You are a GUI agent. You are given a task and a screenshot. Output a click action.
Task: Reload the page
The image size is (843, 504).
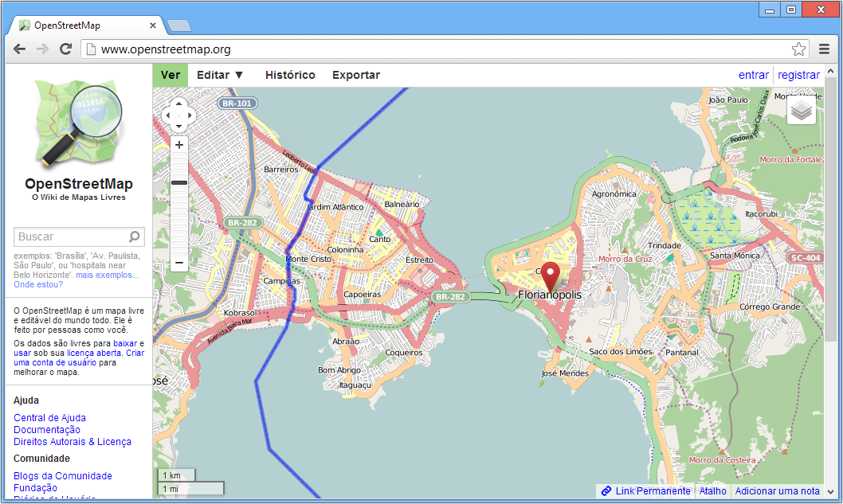coord(65,49)
